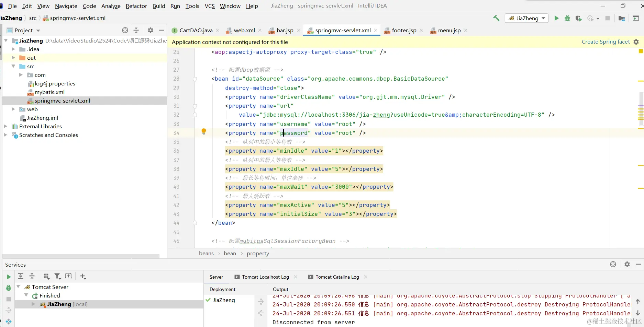Click the Project panel horizontal scrollbar

(81, 256)
